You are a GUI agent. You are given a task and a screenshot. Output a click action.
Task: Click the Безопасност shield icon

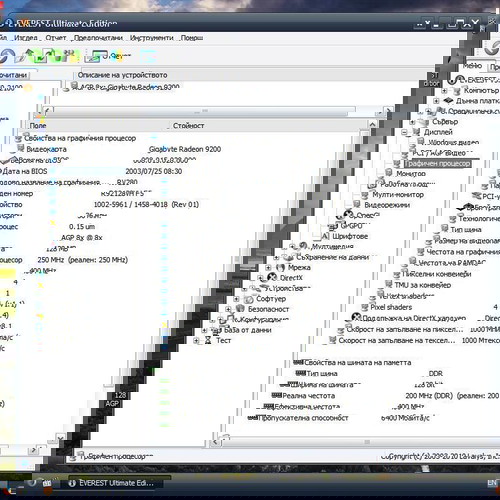click(x=240, y=309)
